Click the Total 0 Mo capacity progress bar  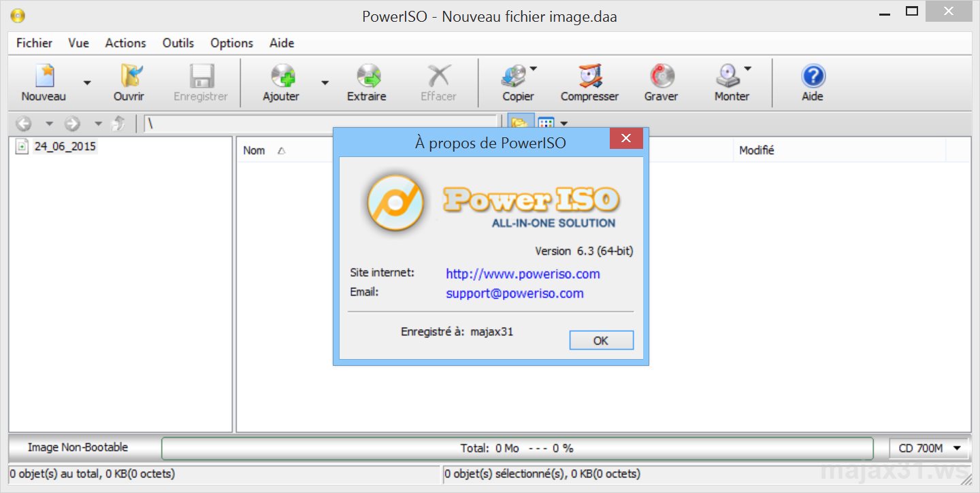point(517,448)
